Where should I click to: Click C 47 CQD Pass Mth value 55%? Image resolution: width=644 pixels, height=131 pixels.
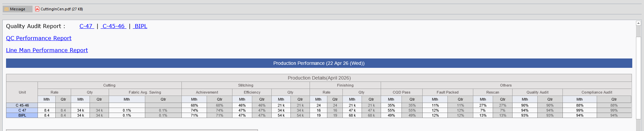coord(391,110)
